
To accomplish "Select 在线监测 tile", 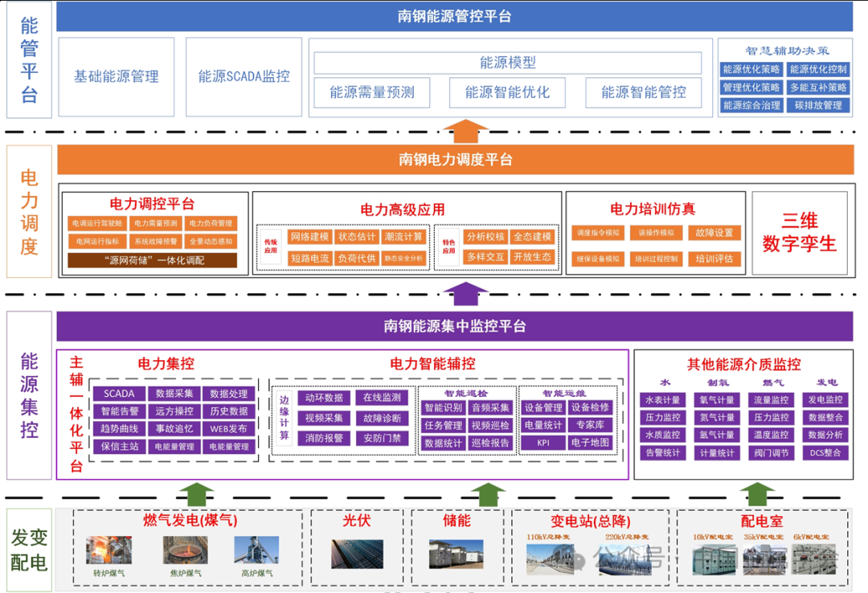I will 382,398.
